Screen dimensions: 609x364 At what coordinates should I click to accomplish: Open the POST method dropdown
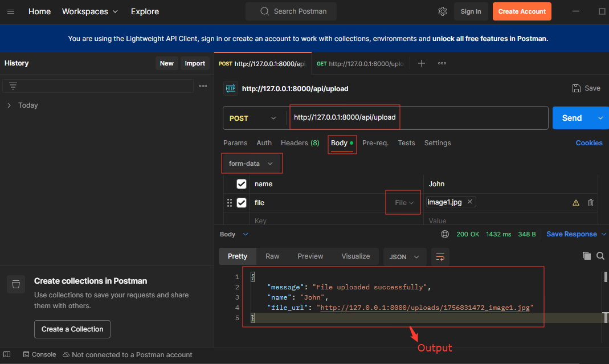tap(253, 118)
